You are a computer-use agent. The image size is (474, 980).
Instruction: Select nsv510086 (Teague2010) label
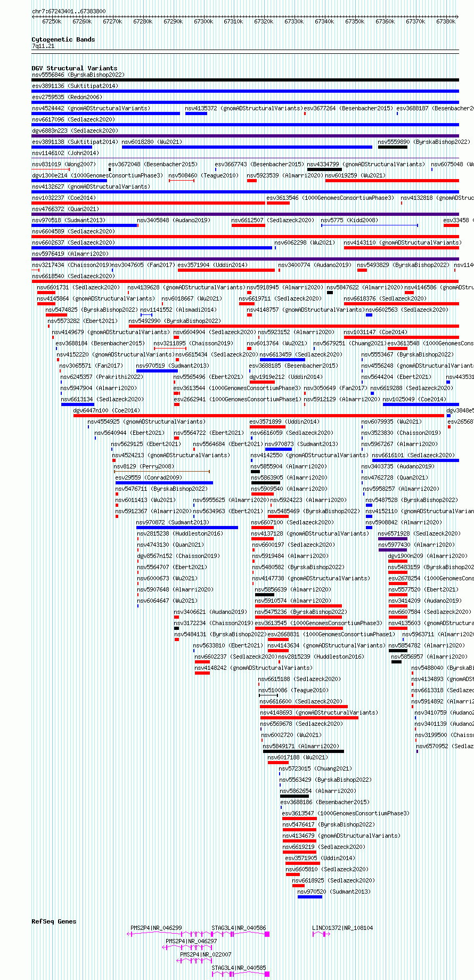293,690
